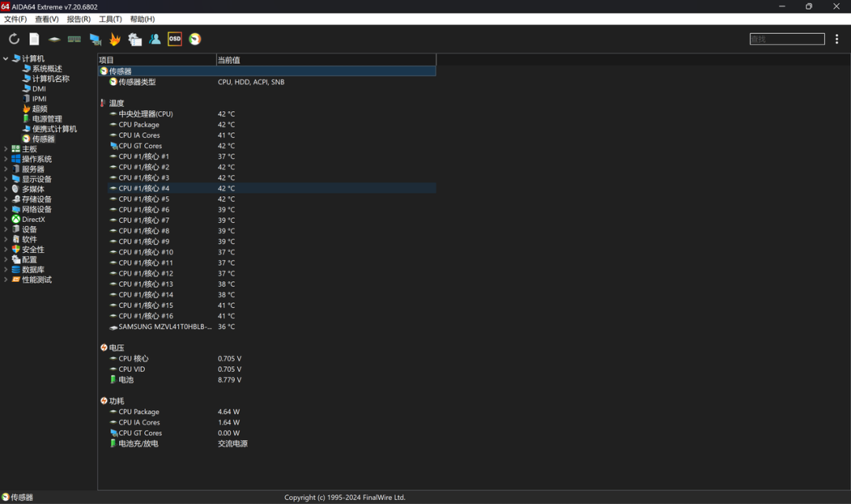The width and height of the screenshot is (851, 504).
Task: Click the green memory module toolbar icon
Action: click(x=74, y=39)
